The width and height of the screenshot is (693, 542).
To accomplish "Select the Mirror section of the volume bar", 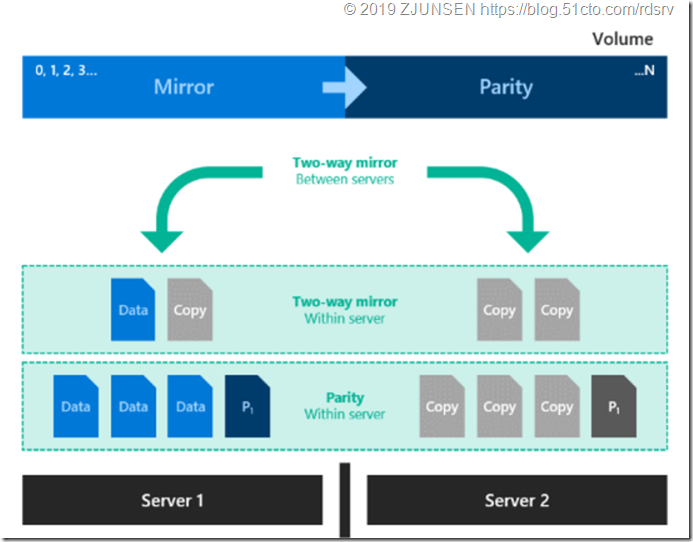I will pos(184,87).
